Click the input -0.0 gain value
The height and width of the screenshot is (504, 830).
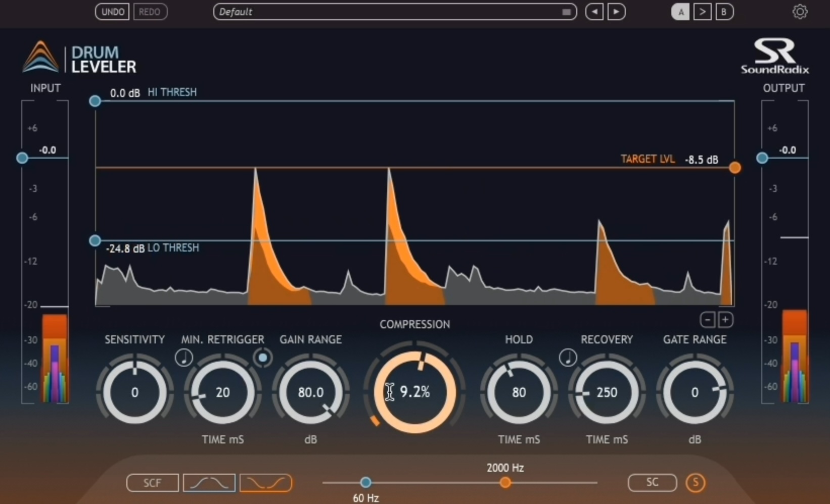48,150
